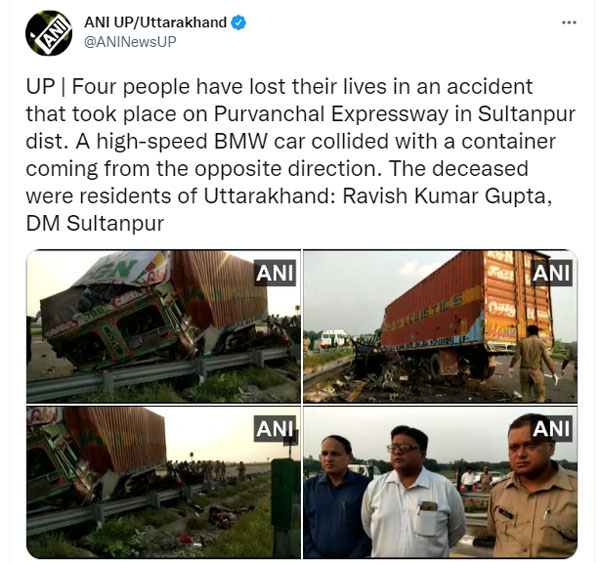Click the 'Ravish Kumar Gupta' name text
Image resolution: width=600 pixels, height=563 pixels.
click(447, 196)
